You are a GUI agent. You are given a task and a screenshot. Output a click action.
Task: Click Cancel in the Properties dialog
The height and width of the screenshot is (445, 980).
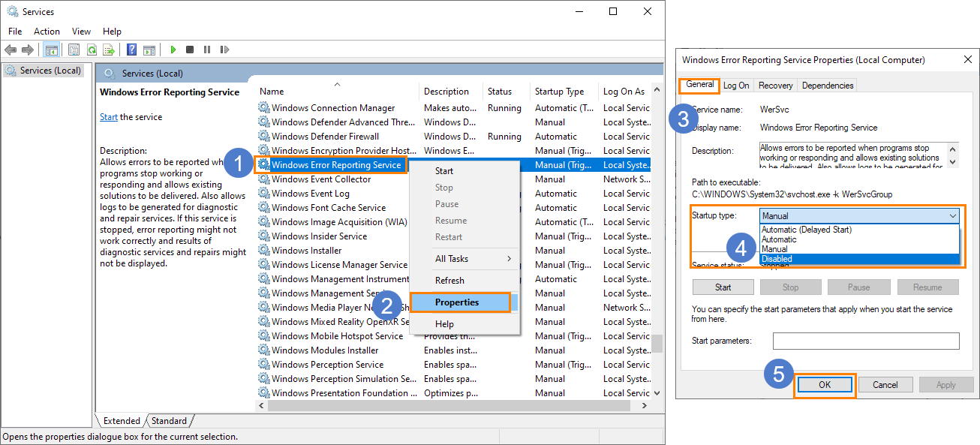[885, 385]
